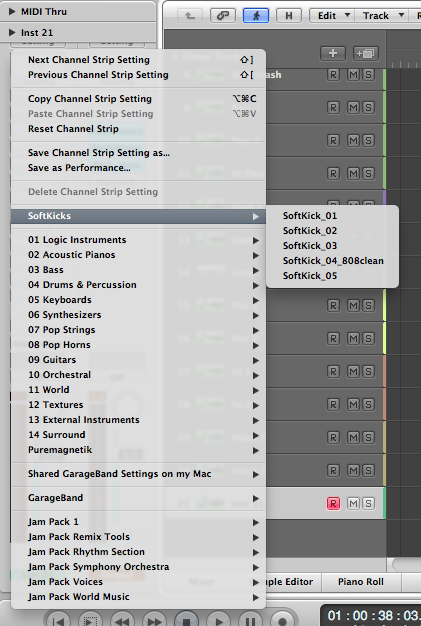
Task: Load the SoftKick_04_808clean setting
Action: click(332, 261)
